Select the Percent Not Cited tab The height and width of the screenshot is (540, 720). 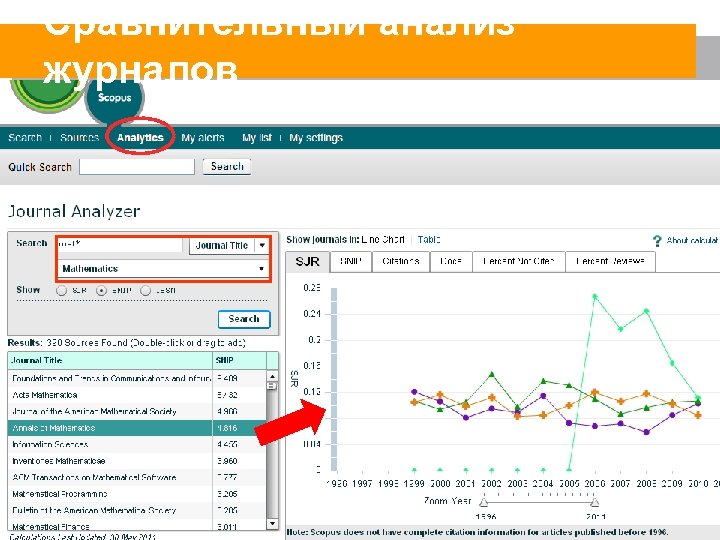(519, 262)
